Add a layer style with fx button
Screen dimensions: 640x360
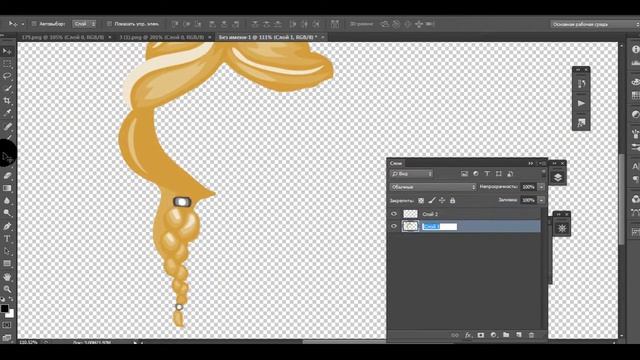pos(468,335)
